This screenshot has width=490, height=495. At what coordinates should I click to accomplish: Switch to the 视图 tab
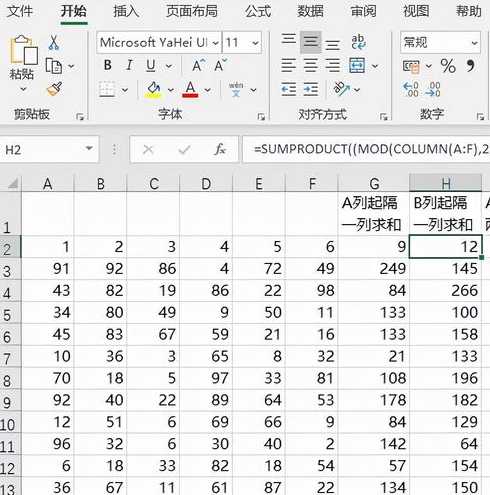coord(416,11)
